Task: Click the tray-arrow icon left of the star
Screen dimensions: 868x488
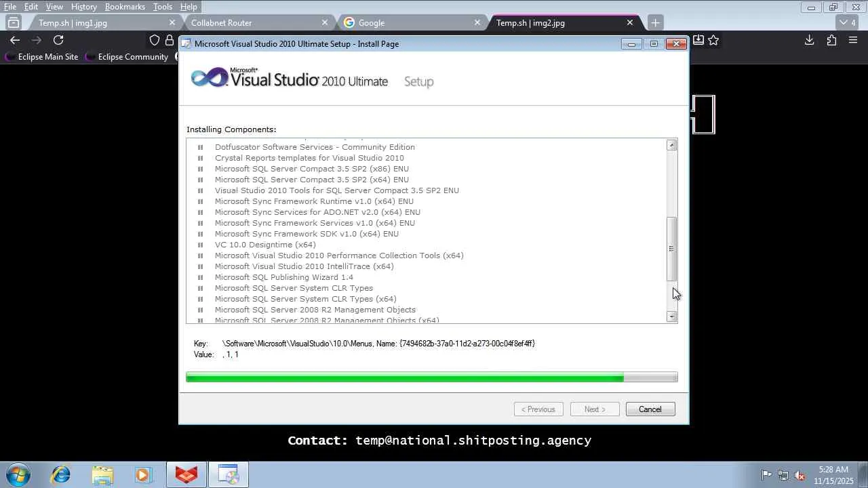Action: coord(698,40)
